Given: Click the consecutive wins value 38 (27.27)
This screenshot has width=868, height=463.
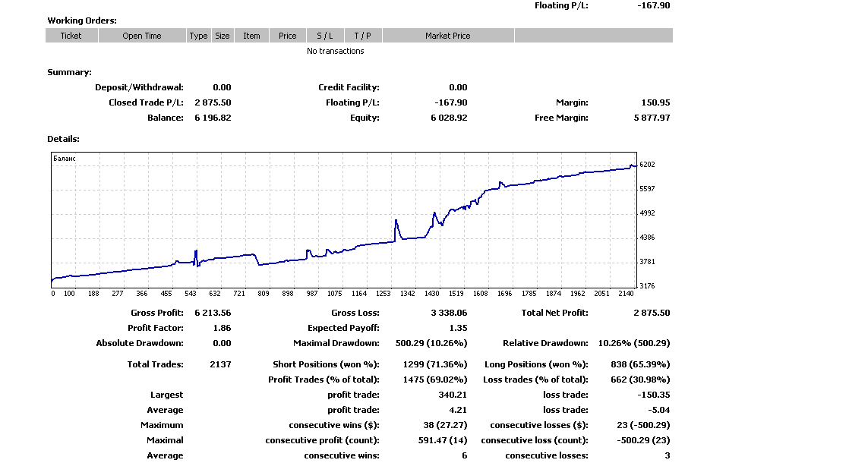Looking at the screenshot, I should (x=445, y=425).
